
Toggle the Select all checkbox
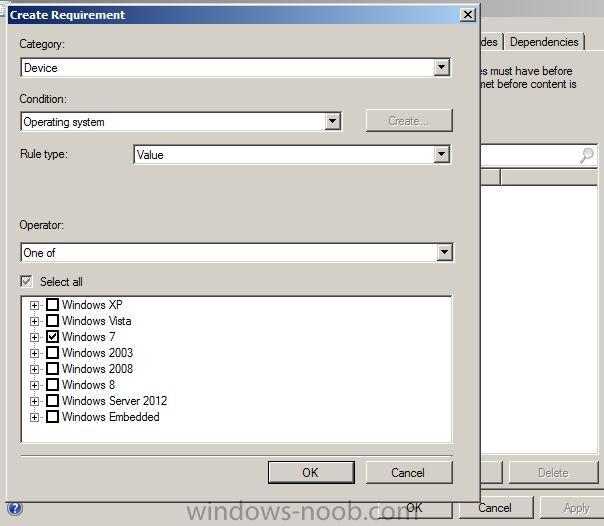coord(26,281)
